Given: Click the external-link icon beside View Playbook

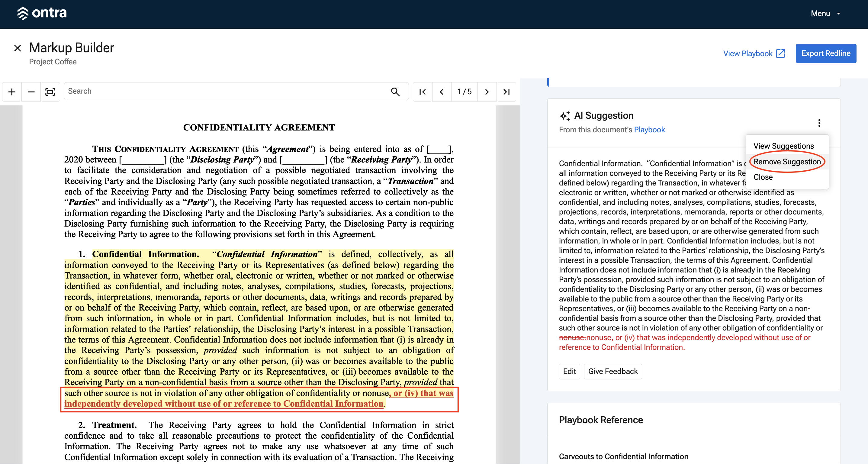Looking at the screenshot, I should [x=780, y=53].
